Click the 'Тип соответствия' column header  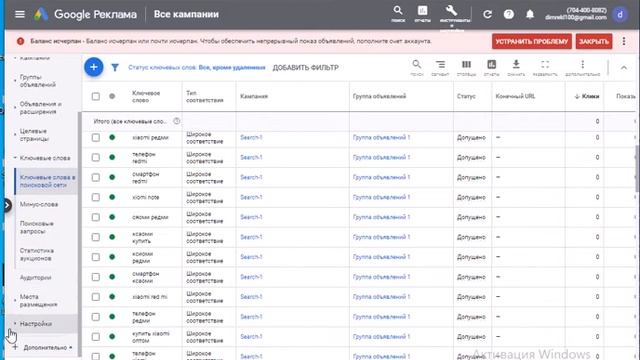coord(204,96)
